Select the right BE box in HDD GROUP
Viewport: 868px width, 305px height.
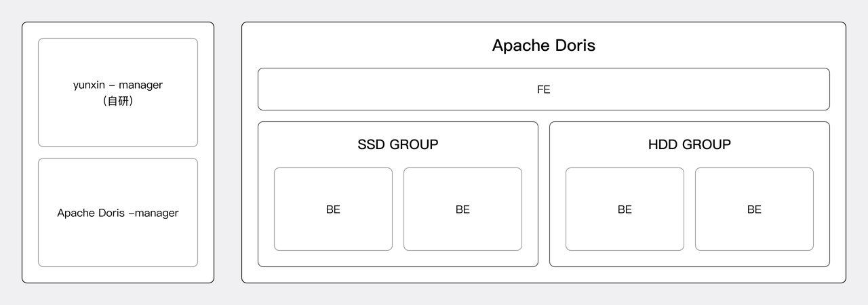[754, 230]
